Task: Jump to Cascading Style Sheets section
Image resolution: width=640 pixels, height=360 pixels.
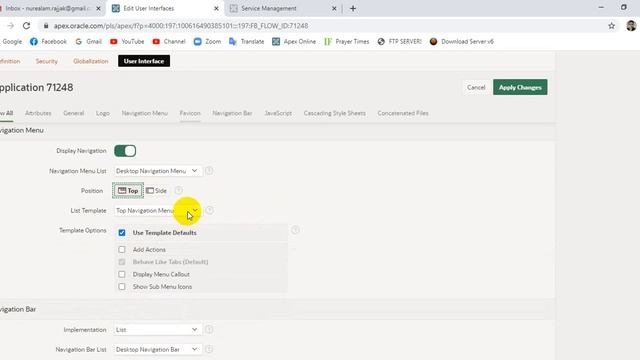Action: click(334, 113)
